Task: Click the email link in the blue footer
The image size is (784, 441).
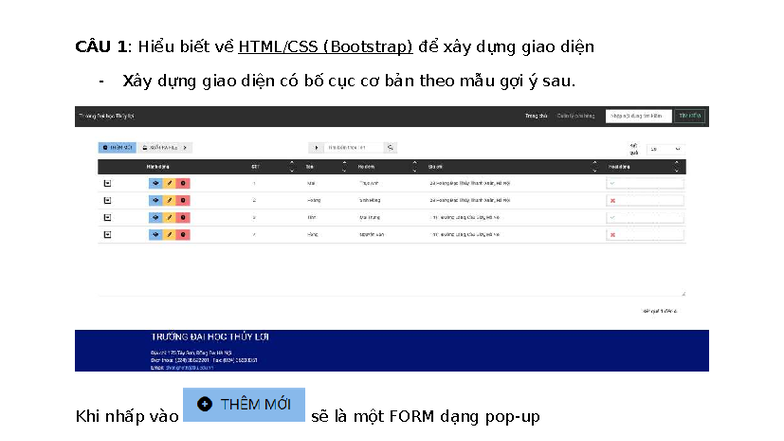Action: click(190, 368)
